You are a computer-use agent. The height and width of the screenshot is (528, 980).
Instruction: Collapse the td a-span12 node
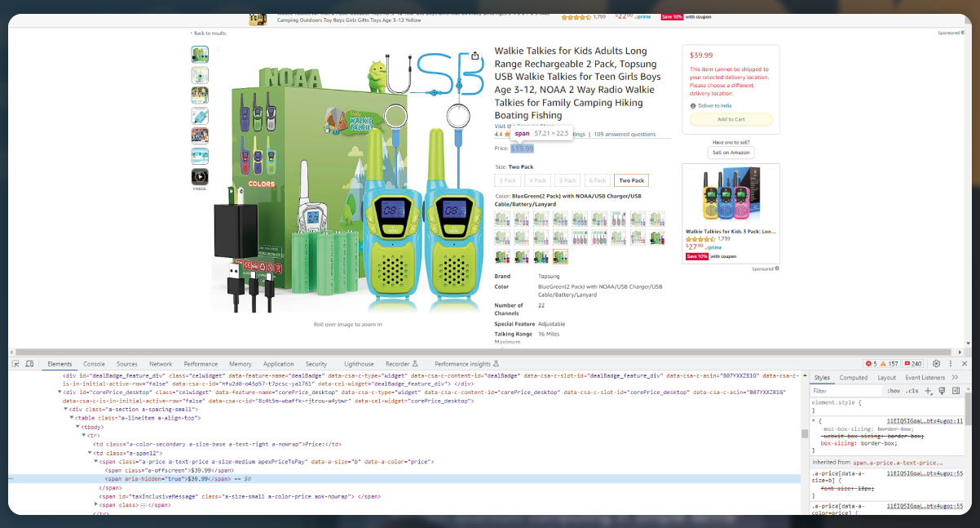coord(90,453)
